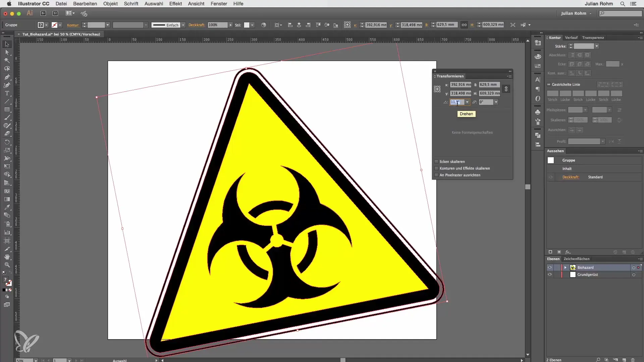Select the Magic Wand tool

point(7,60)
